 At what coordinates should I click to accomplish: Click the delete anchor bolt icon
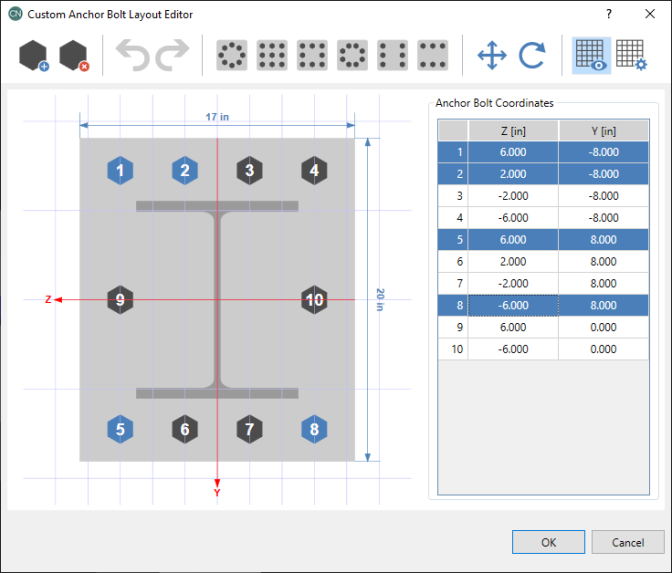coord(75,56)
